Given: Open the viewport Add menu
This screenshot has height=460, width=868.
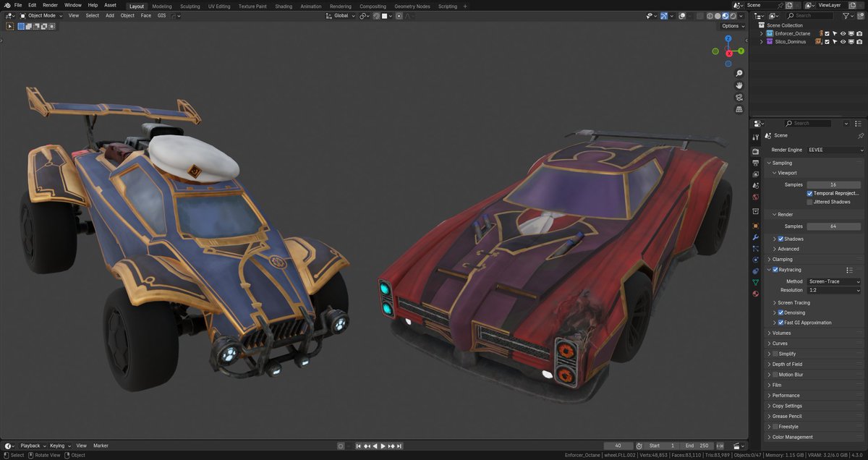Looking at the screenshot, I should pyautogui.click(x=110, y=15).
